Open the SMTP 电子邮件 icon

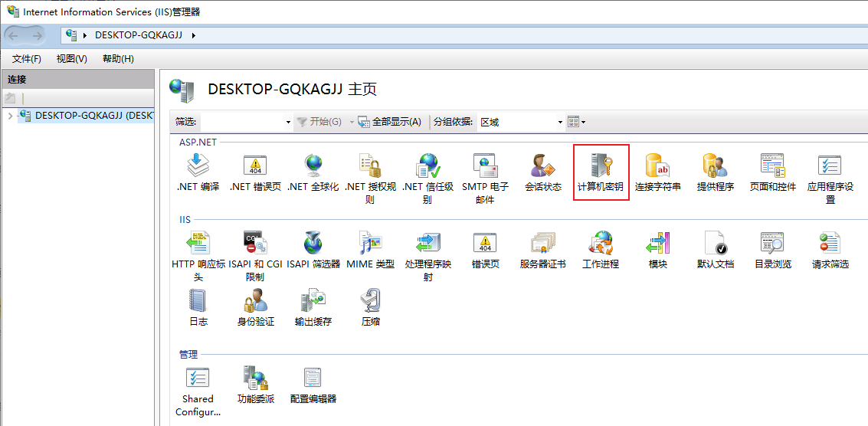coord(485,165)
